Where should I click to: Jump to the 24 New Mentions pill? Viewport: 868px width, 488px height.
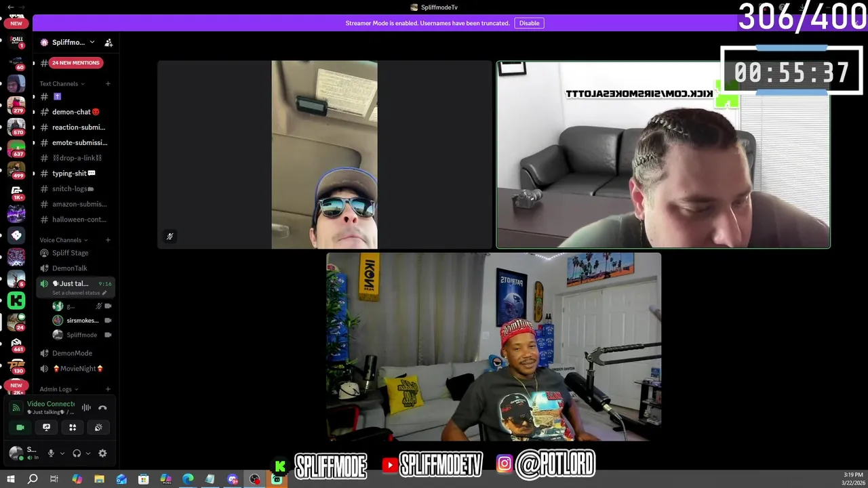[x=76, y=62]
